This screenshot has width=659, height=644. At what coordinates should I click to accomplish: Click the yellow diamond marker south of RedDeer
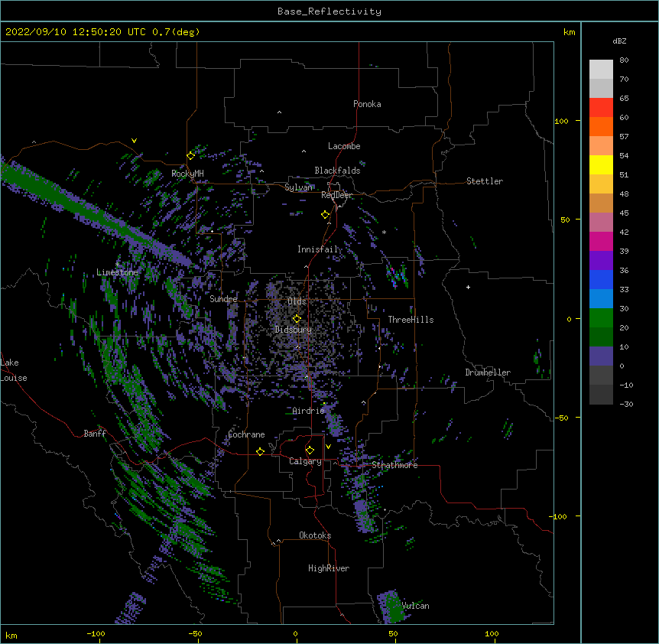coord(326,215)
